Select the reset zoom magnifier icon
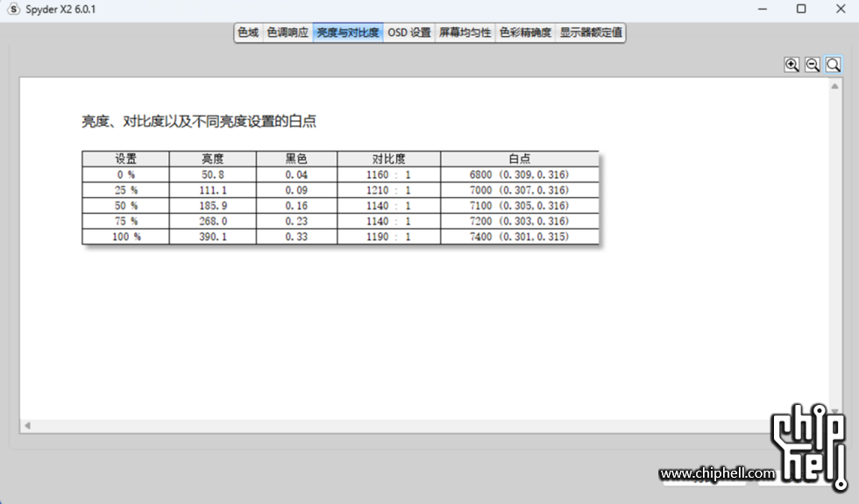Viewport: 859px width, 504px height. point(833,65)
